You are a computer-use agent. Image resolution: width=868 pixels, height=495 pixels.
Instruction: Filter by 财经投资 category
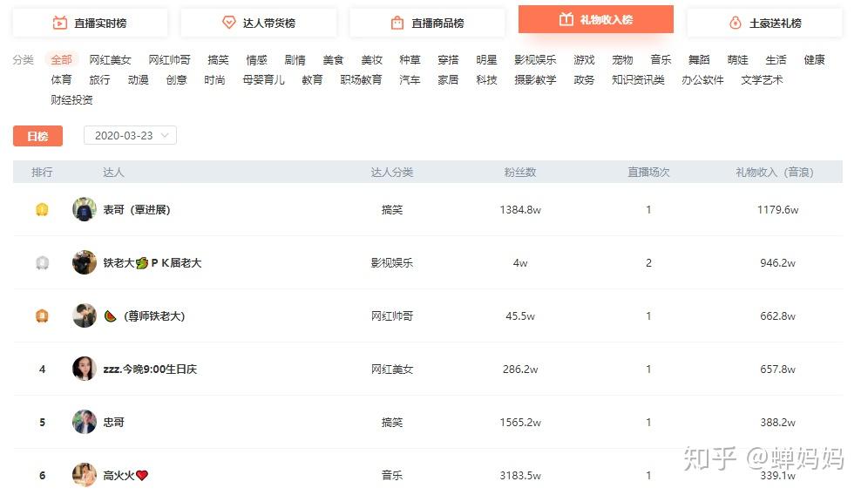click(71, 99)
